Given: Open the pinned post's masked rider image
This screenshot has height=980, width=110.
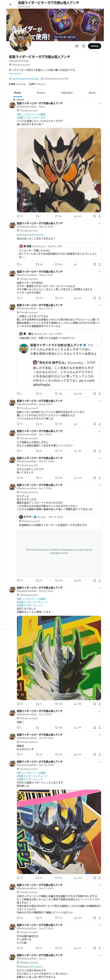Looking at the screenshot, I should point(59,170).
